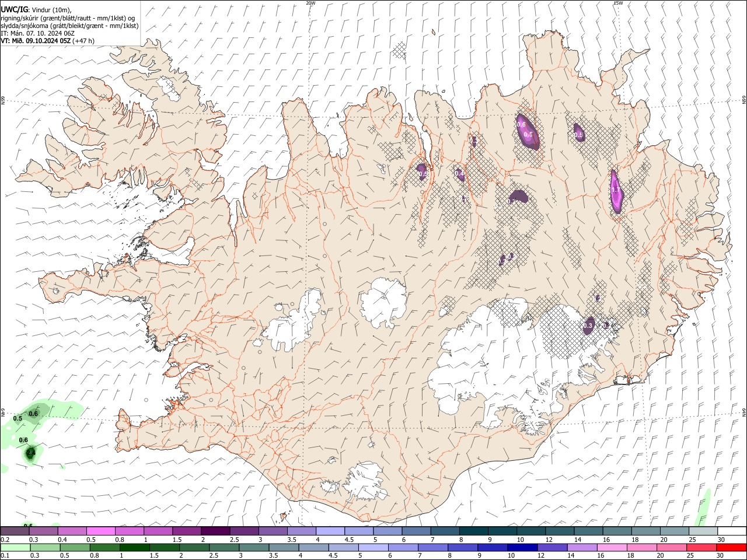Pick the snow legend swatch between 4 and 4.5

[x=330, y=531]
